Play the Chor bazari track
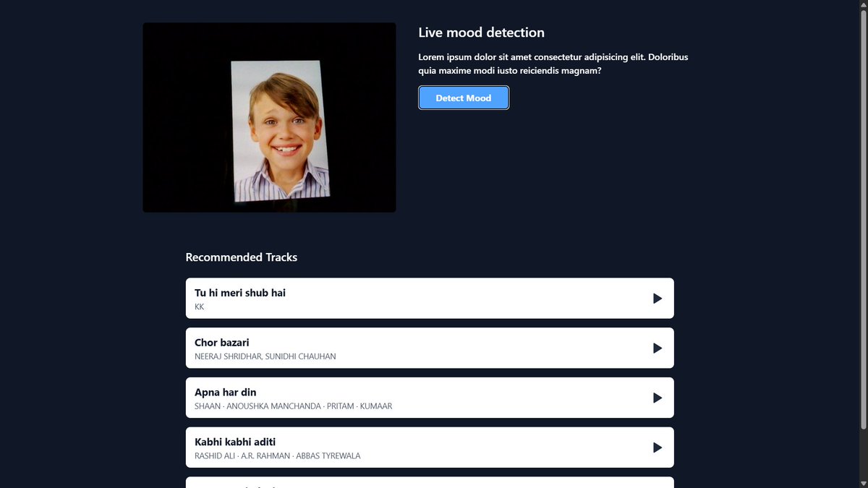 pyautogui.click(x=658, y=348)
